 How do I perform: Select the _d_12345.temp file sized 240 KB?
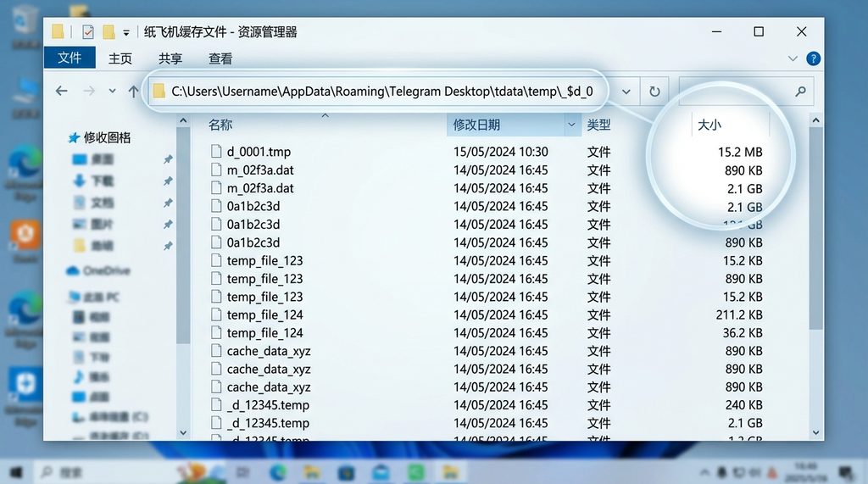(x=268, y=405)
